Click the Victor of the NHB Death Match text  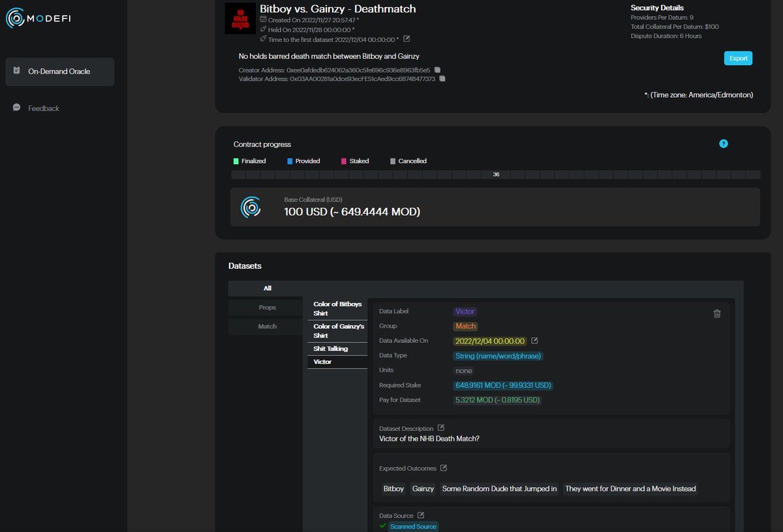pos(429,438)
